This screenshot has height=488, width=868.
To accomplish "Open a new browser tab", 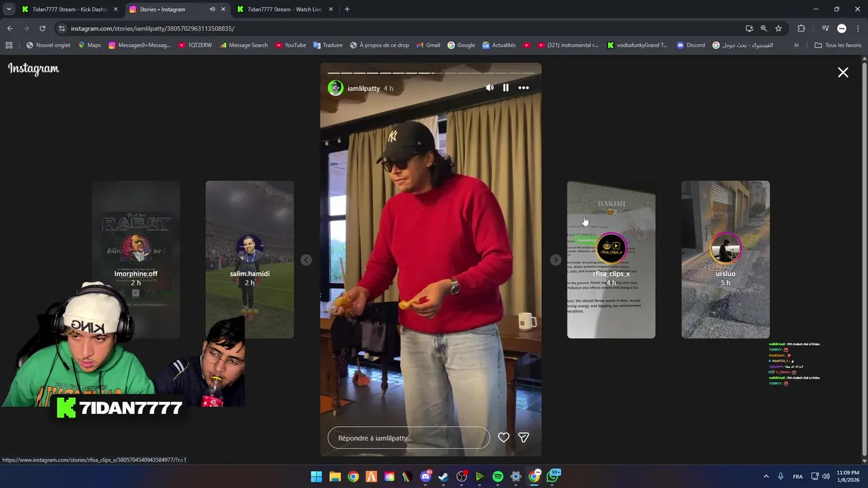I will 347,9.
